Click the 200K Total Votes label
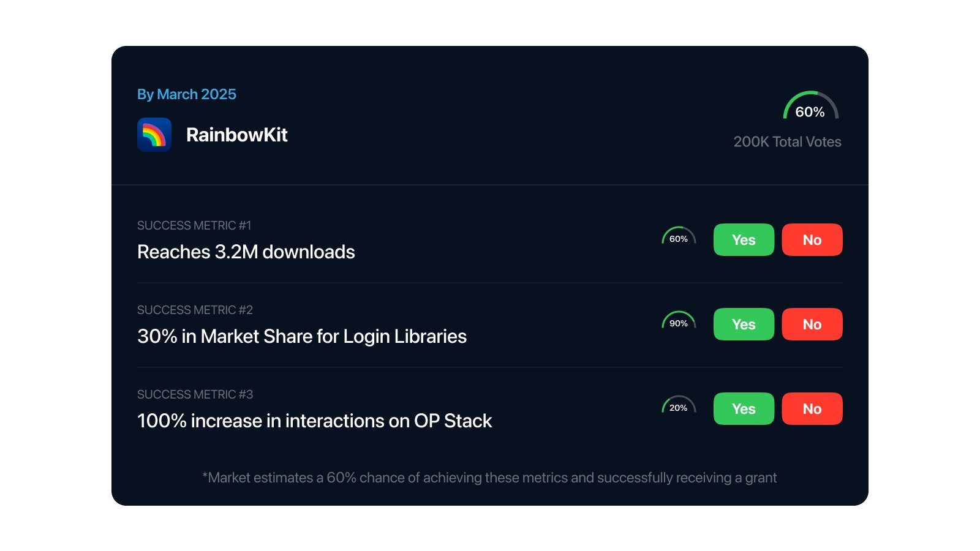 [x=787, y=142]
